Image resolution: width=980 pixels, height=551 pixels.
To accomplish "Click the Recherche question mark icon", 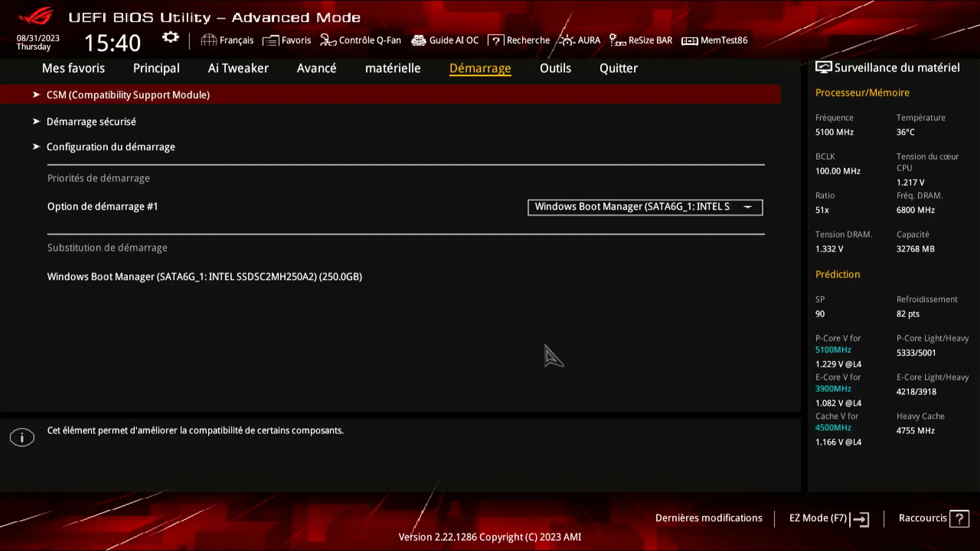I will [496, 40].
